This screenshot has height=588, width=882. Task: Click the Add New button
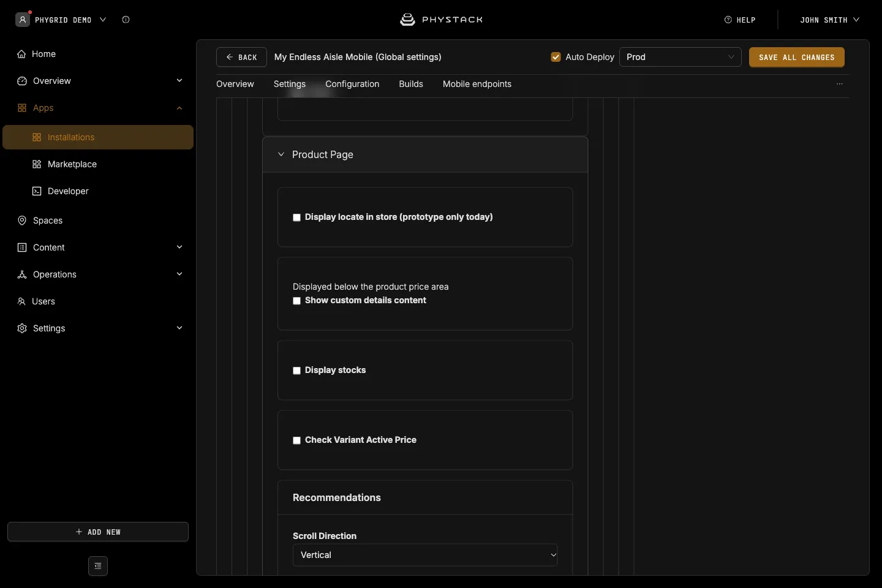[98, 532]
